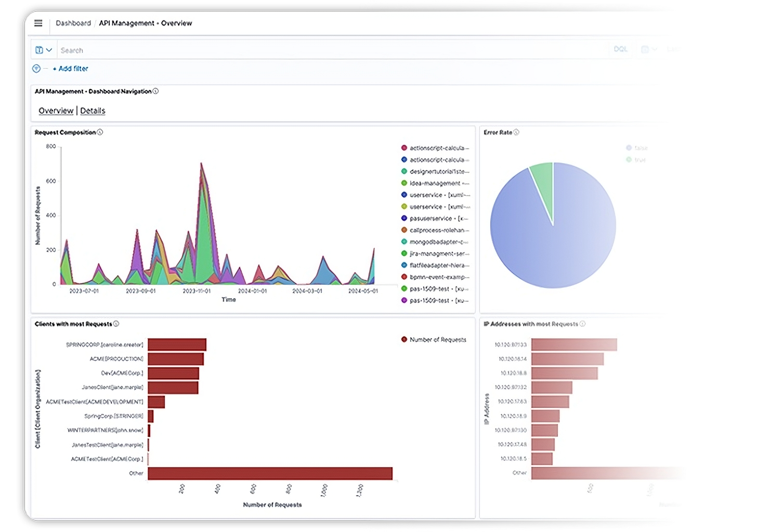The image size is (757, 532).
Task: Open the DQL query language switcher
Action: click(x=620, y=49)
